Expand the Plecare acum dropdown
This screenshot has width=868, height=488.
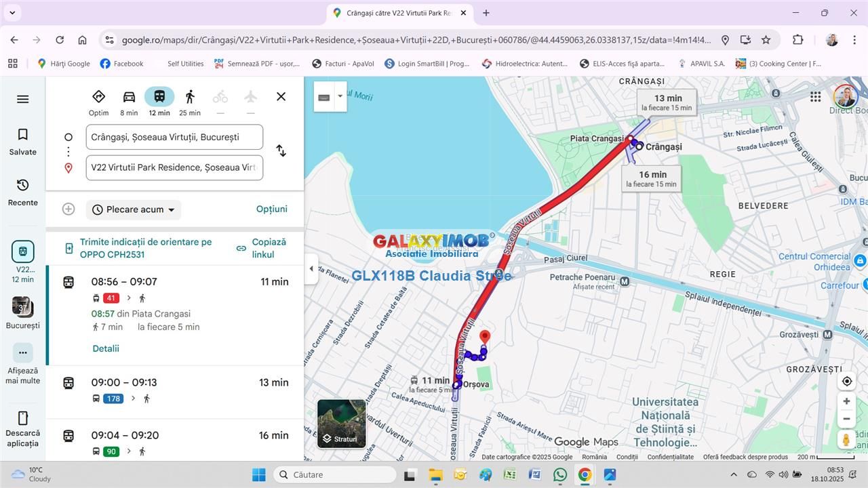[134, 209]
